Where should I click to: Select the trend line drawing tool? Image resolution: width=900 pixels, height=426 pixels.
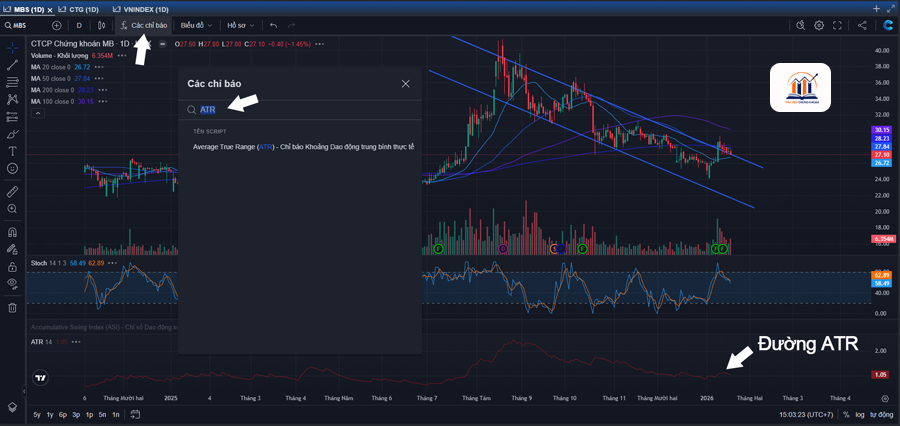tap(12, 65)
